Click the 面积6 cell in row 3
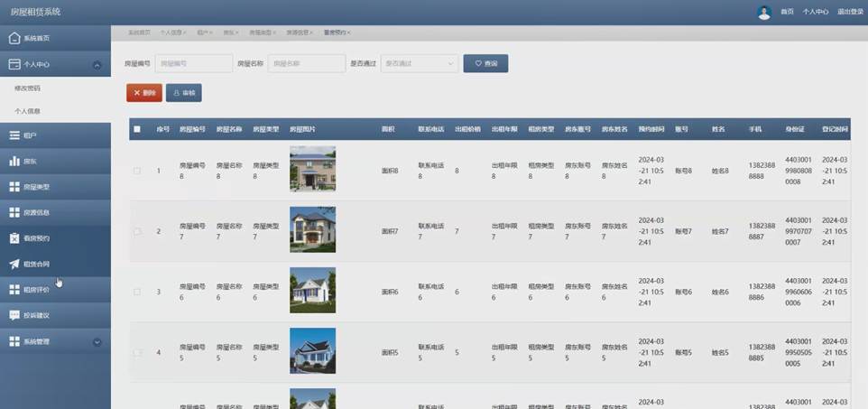Image resolution: width=868 pixels, height=409 pixels. [391, 292]
